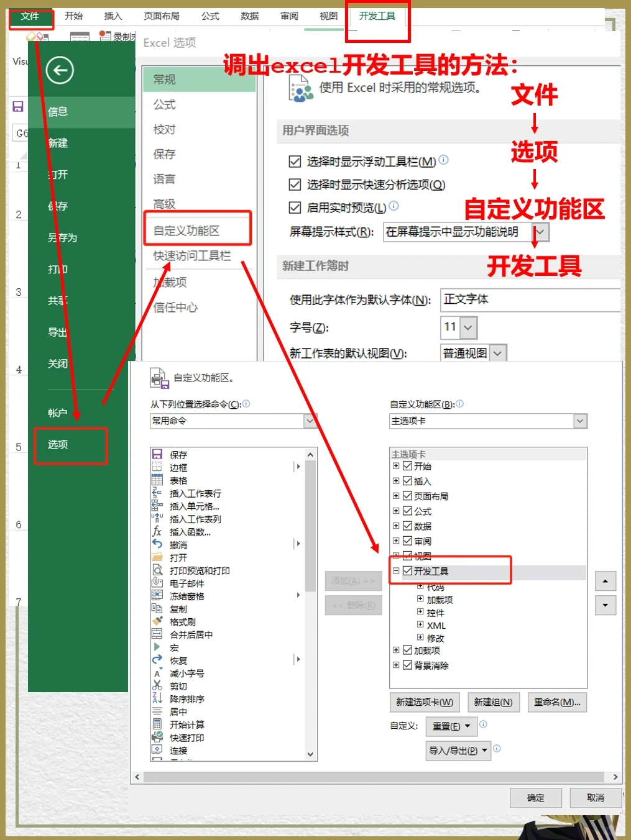This screenshot has width=631, height=840.
Task: Select 打印预览和打印 command icon
Action: pyautogui.click(x=157, y=570)
